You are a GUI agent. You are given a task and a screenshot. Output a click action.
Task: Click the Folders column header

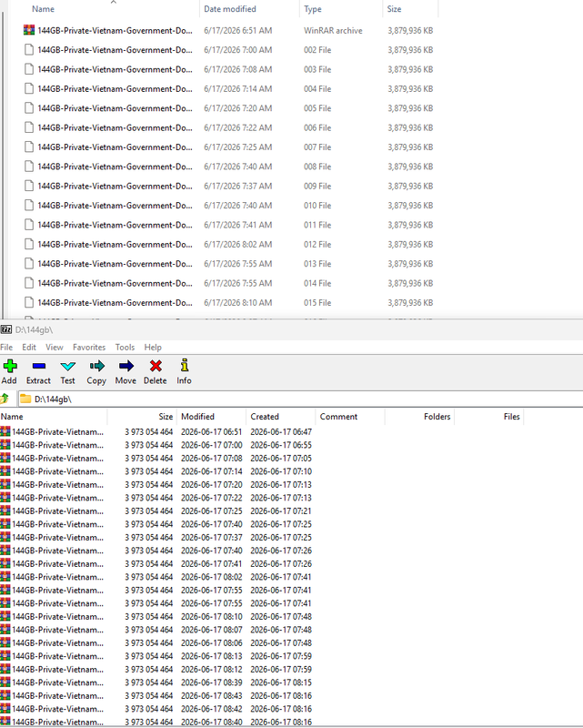point(437,417)
